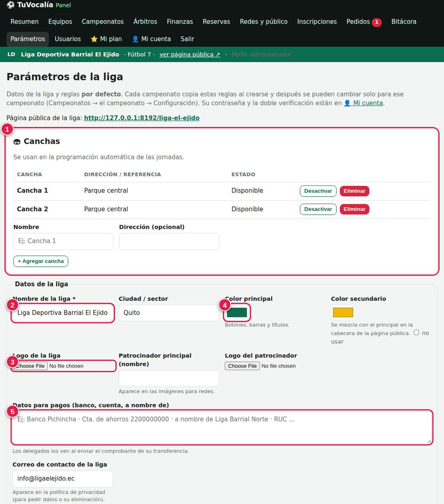Go to the Equipos section
Viewport: 444px width, 504px height.
tap(60, 22)
